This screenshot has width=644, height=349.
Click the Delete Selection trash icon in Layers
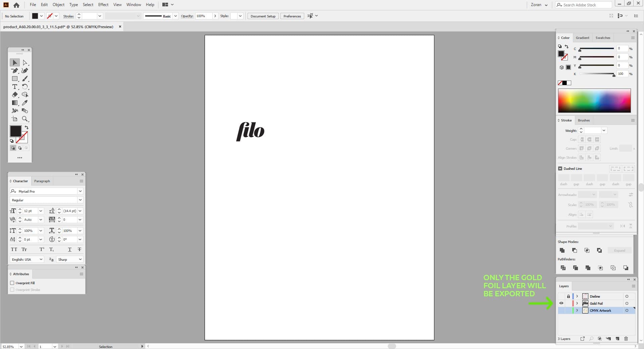tap(626, 339)
